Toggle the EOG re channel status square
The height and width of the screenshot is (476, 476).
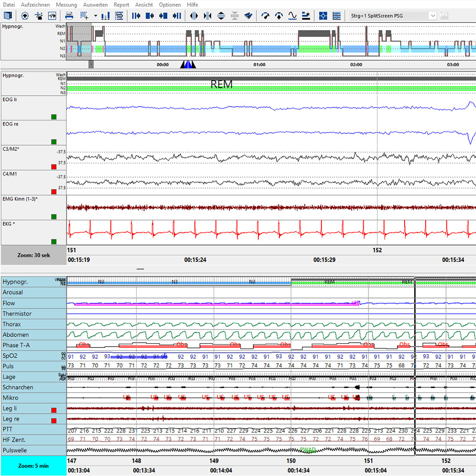coord(54,142)
